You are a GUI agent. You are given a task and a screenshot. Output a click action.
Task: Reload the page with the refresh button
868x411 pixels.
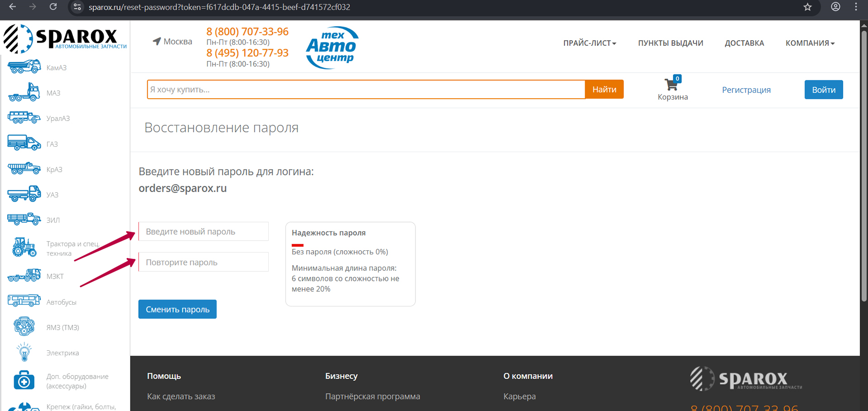pyautogui.click(x=53, y=7)
